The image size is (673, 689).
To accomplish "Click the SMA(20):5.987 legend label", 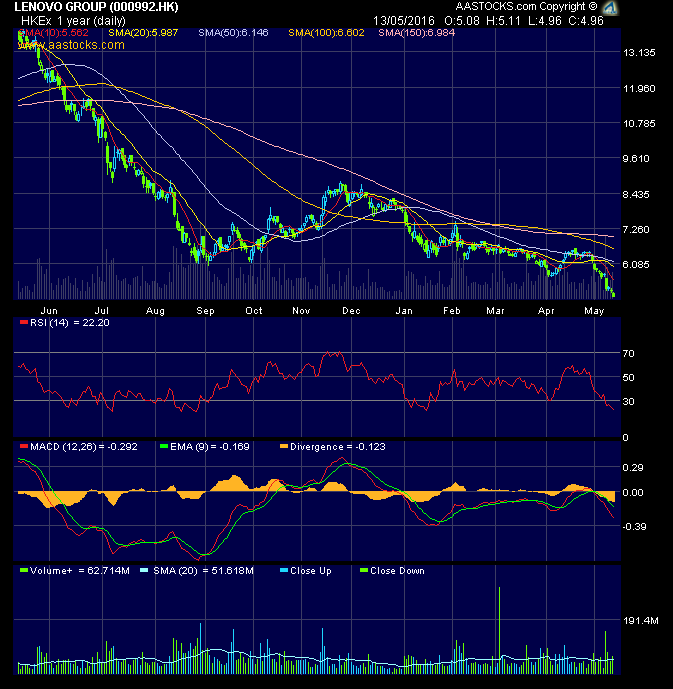I will click(143, 33).
